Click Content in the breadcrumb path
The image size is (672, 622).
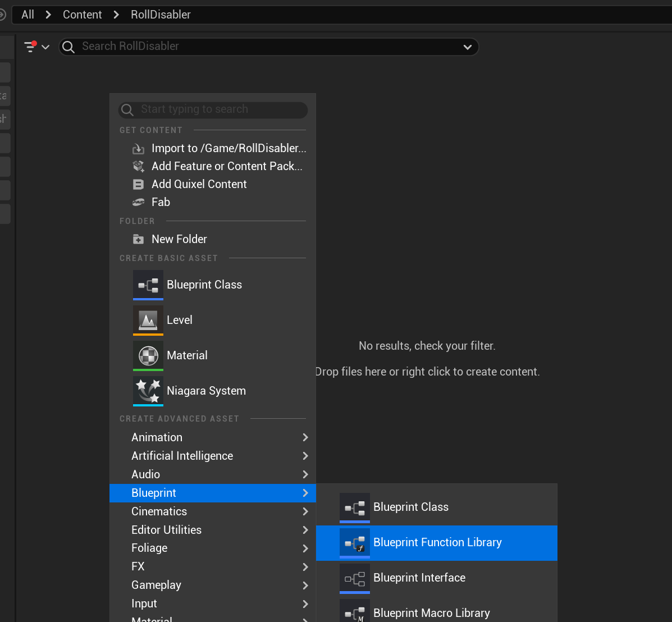82,15
